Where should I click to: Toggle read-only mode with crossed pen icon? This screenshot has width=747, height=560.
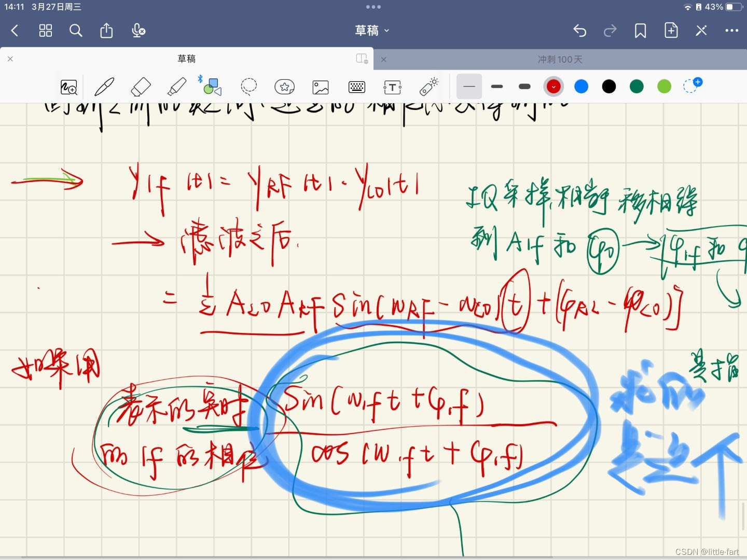click(701, 31)
